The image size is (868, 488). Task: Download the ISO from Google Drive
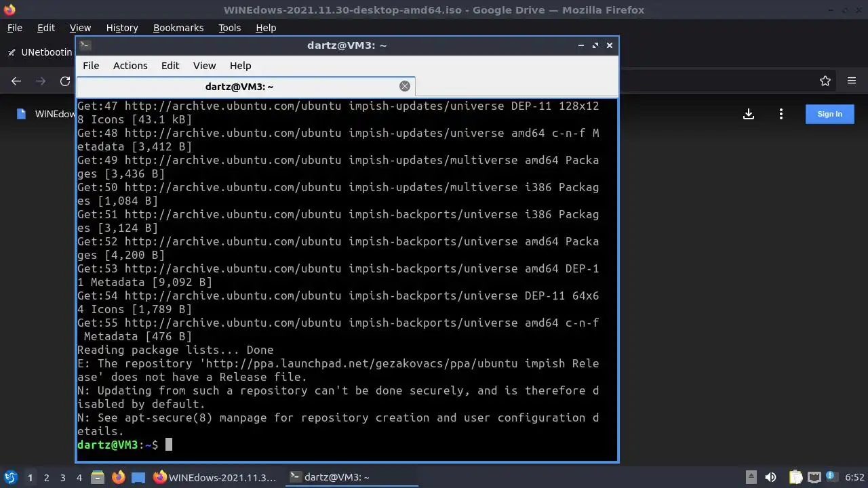click(749, 114)
